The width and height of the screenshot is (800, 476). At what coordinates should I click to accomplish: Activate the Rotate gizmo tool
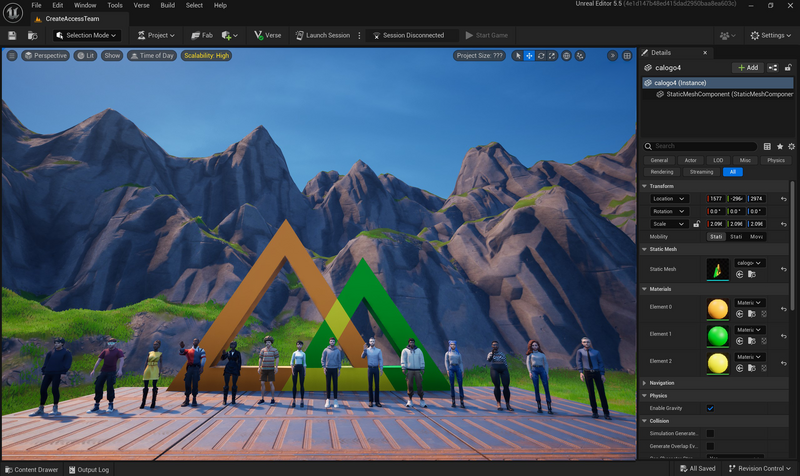click(541, 56)
